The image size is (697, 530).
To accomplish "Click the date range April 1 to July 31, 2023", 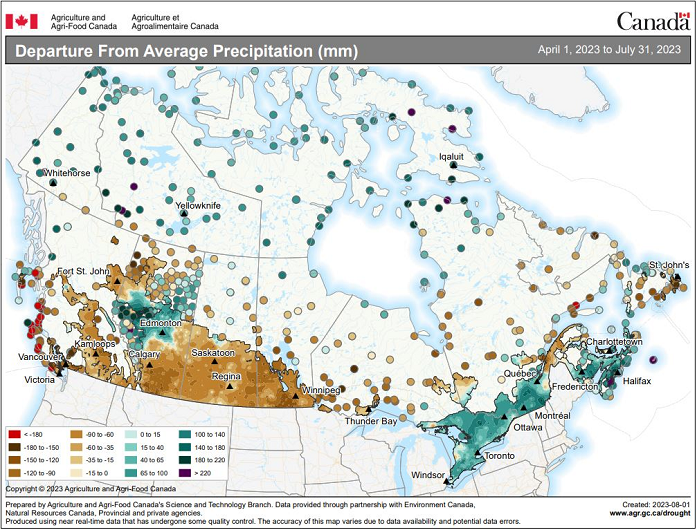I will point(609,49).
